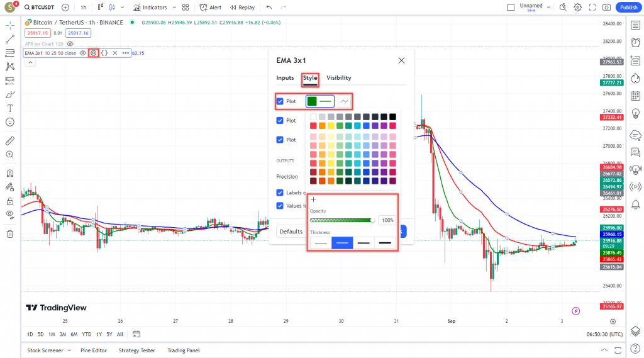Screen dimensions: 644x358
Task: Select the Style tab
Action: coord(310,77)
